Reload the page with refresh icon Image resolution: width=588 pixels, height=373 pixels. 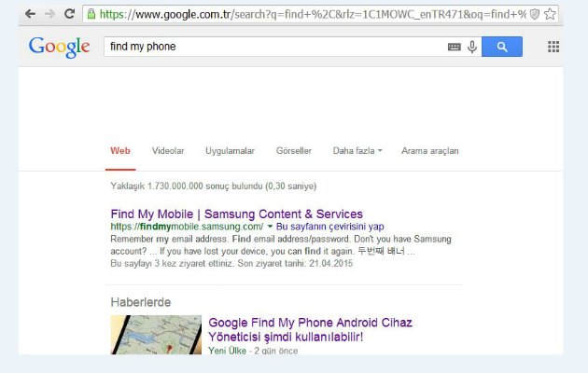[70, 14]
